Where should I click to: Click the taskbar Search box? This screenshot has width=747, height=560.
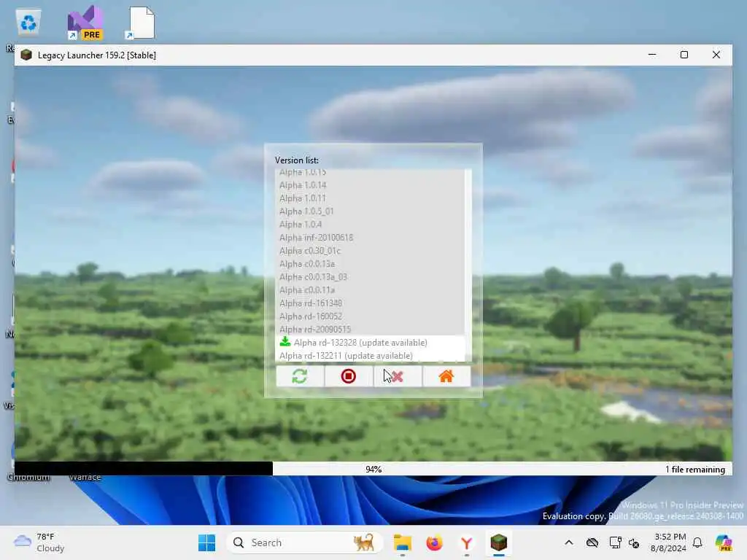click(305, 542)
